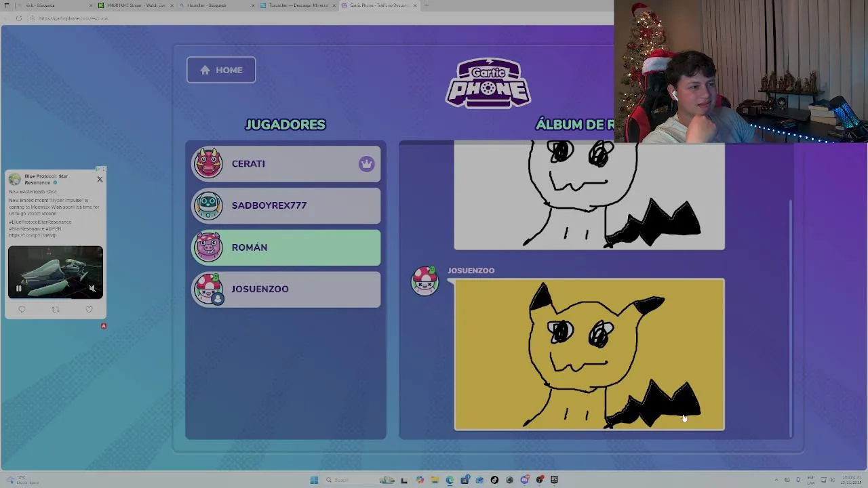
Task: Click the taskbar clock
Action: [x=852, y=480]
